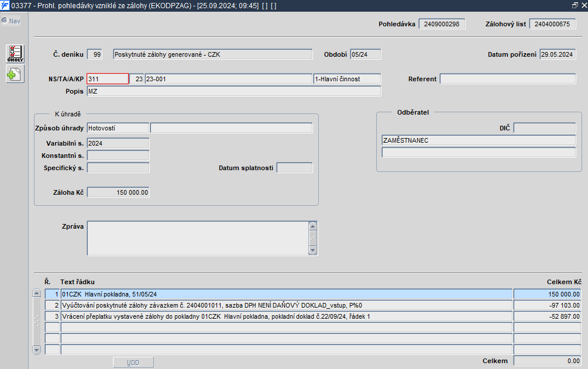Click the Referent input field
The width and height of the screenshot is (588, 369).
pyautogui.click(x=508, y=79)
